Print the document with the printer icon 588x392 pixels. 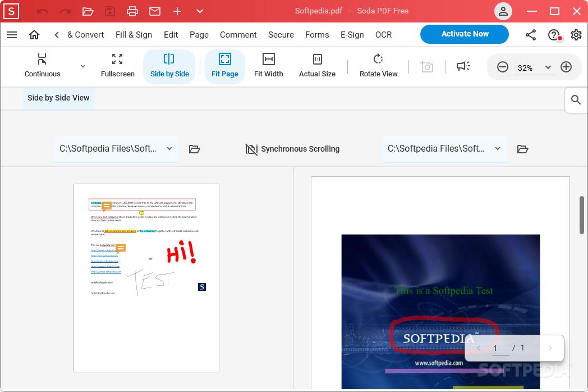click(132, 11)
